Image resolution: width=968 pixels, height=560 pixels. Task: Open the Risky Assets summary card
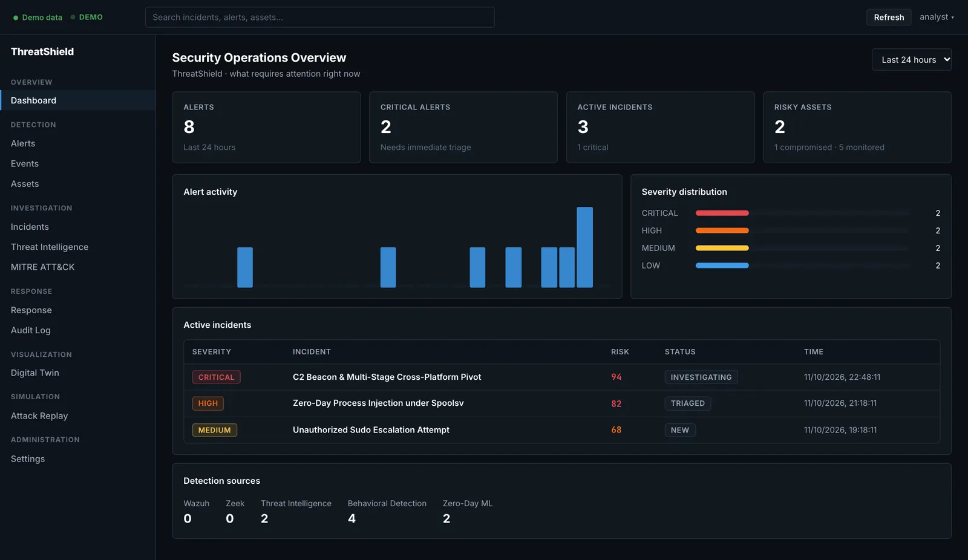point(857,128)
